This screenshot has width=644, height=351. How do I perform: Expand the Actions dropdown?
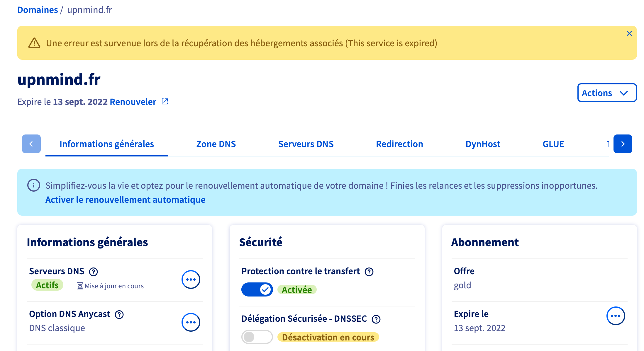click(606, 93)
